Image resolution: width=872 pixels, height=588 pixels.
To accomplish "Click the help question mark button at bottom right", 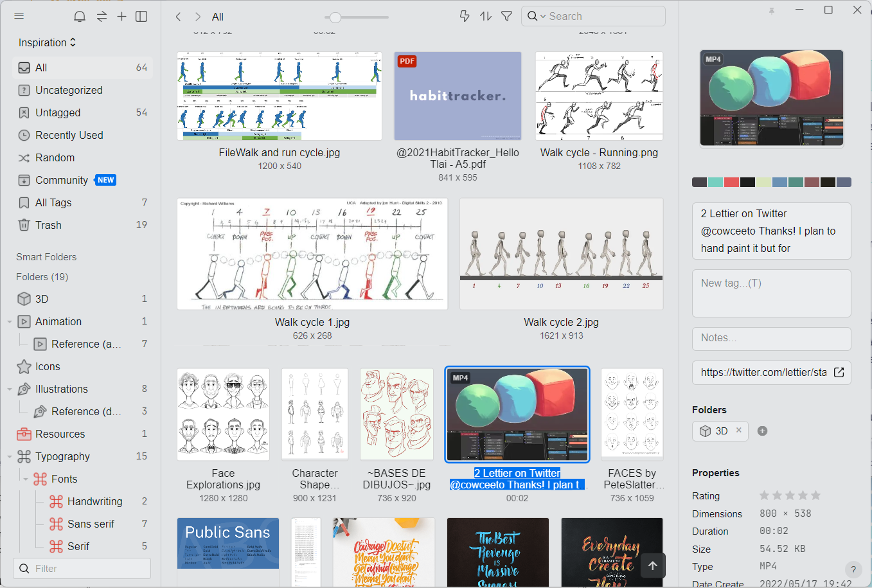I will coord(853,570).
